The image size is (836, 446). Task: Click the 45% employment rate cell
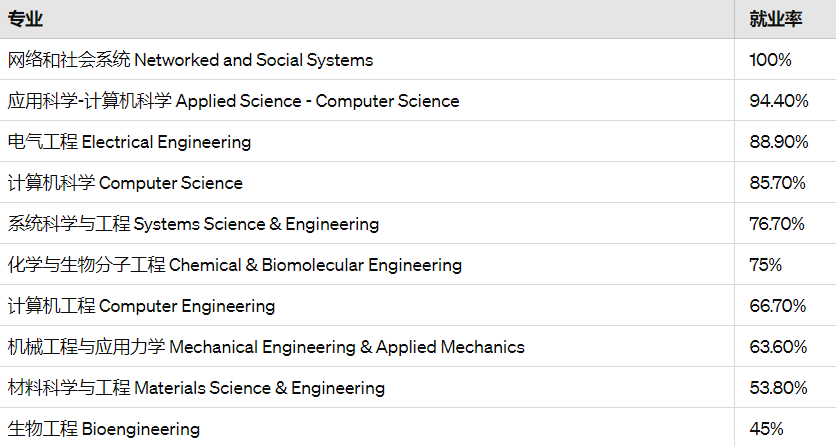pyautogui.click(x=785, y=428)
